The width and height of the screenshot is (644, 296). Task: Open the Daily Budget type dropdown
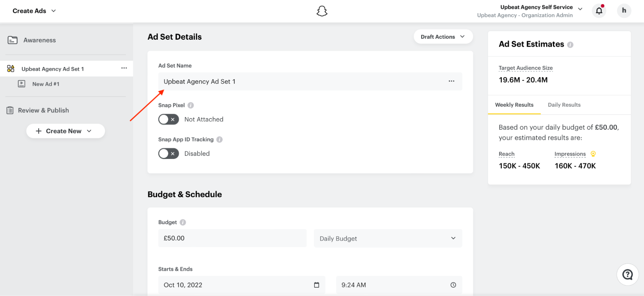pyautogui.click(x=388, y=239)
